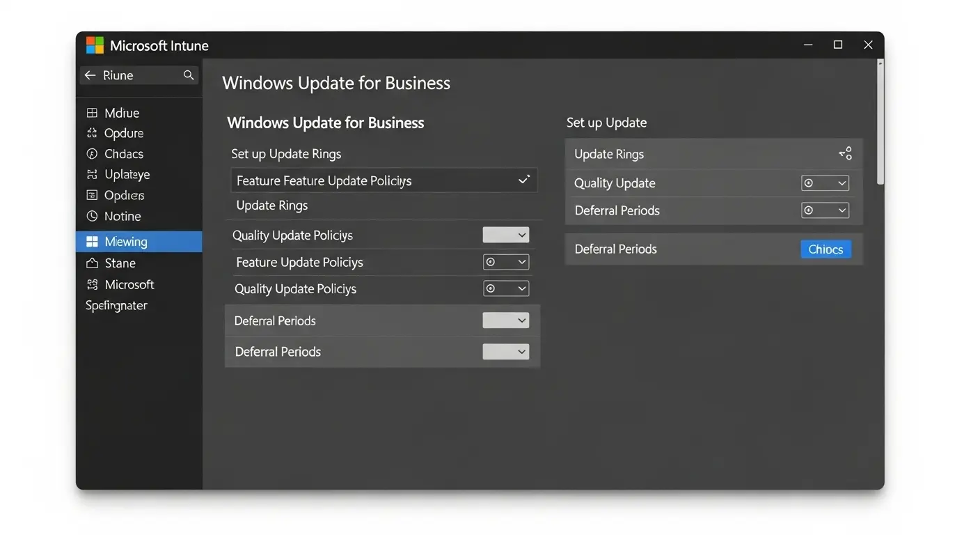
Task: Select the highlighted Miewing item
Action: (139, 242)
